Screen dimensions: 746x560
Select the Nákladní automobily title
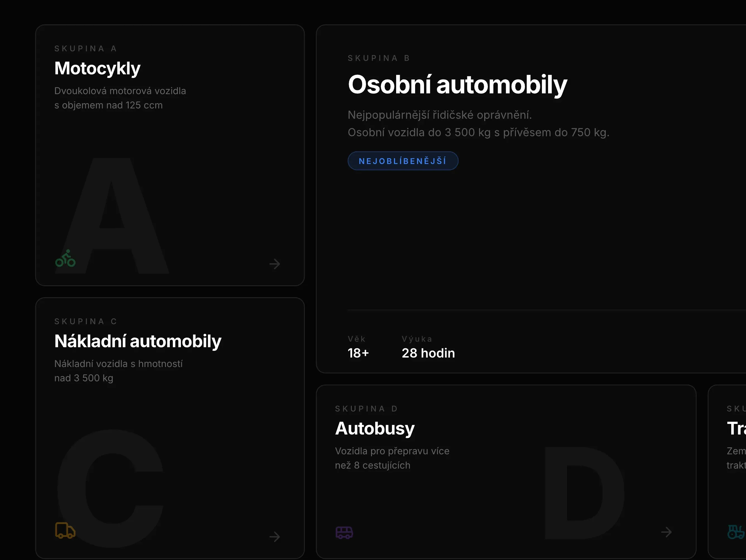tap(138, 341)
